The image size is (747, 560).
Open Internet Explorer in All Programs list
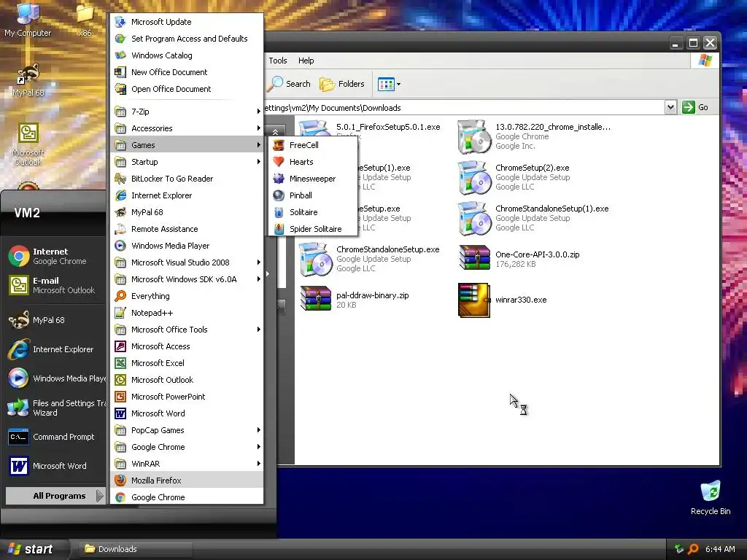(x=187, y=195)
